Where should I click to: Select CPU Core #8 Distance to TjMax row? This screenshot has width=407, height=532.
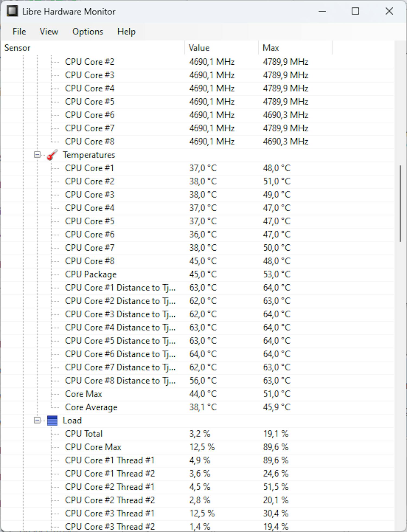tap(120, 380)
